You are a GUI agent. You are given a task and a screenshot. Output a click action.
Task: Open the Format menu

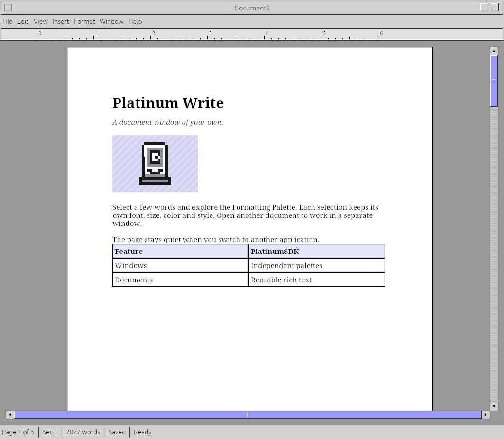pyautogui.click(x=84, y=21)
